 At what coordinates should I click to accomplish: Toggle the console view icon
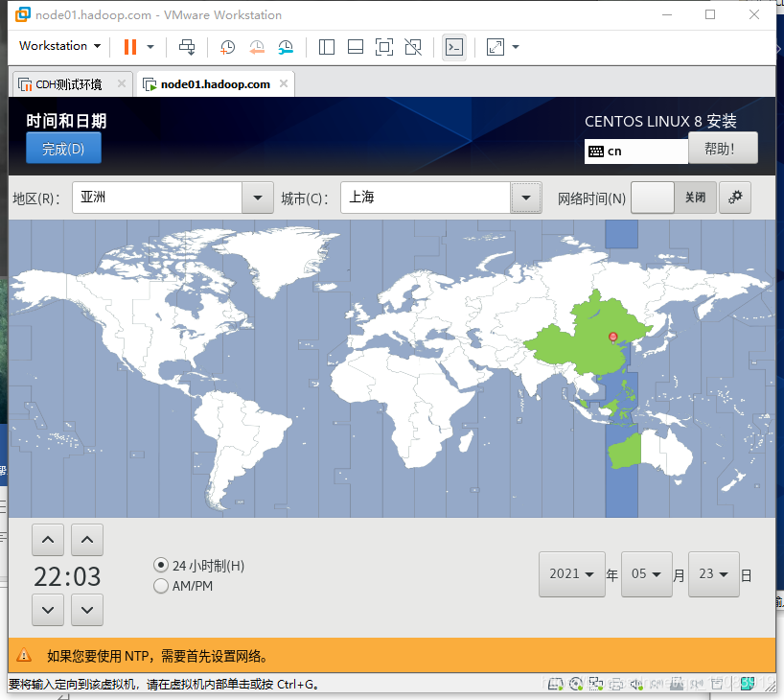[x=454, y=47]
